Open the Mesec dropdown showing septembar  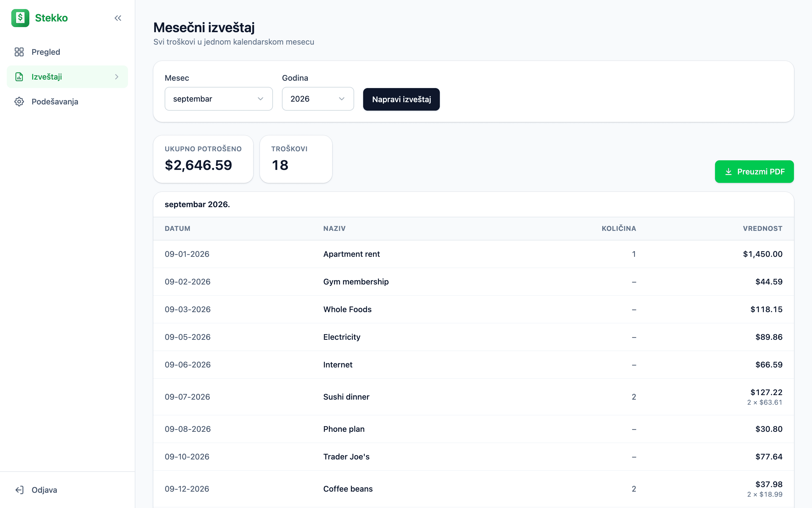pos(219,99)
